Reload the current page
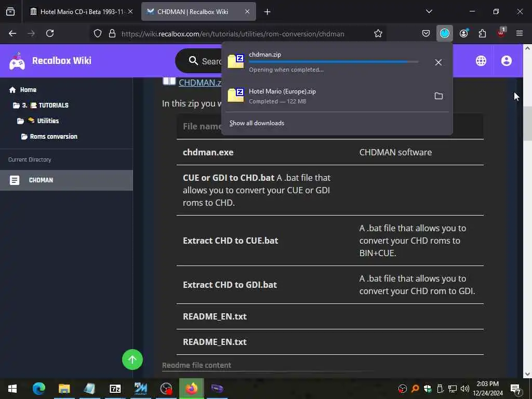This screenshot has width=532, height=399. click(x=50, y=33)
